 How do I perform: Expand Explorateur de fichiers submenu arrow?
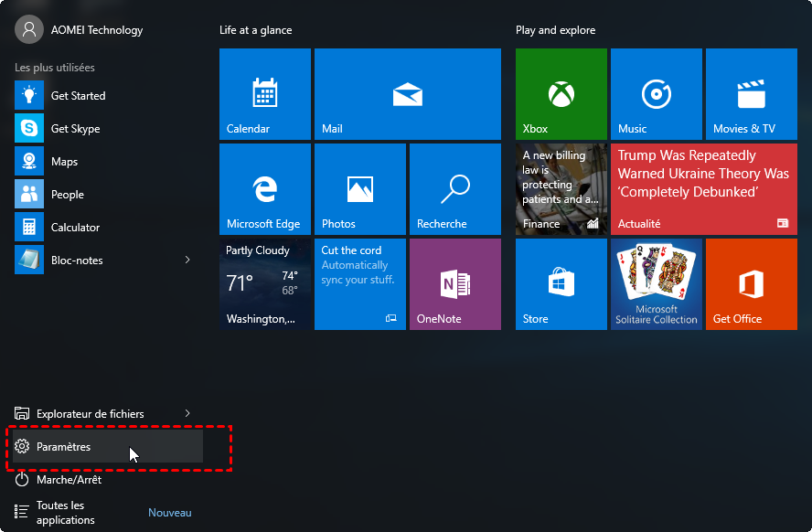tap(187, 414)
